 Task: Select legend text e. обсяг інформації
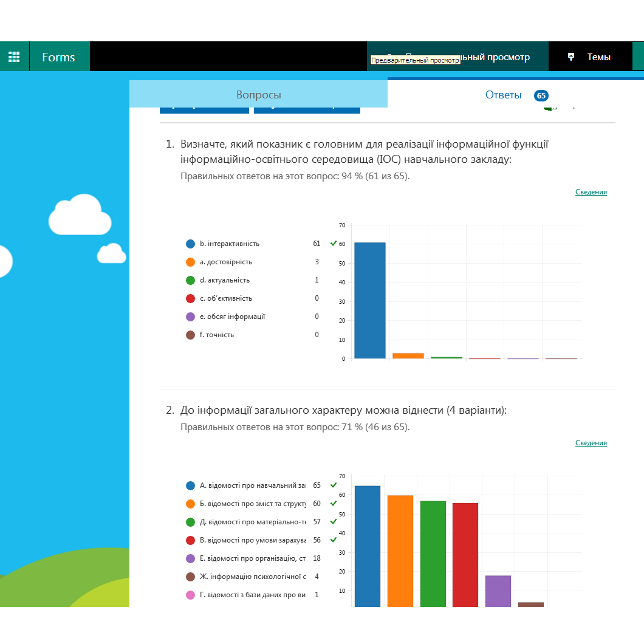click(233, 317)
